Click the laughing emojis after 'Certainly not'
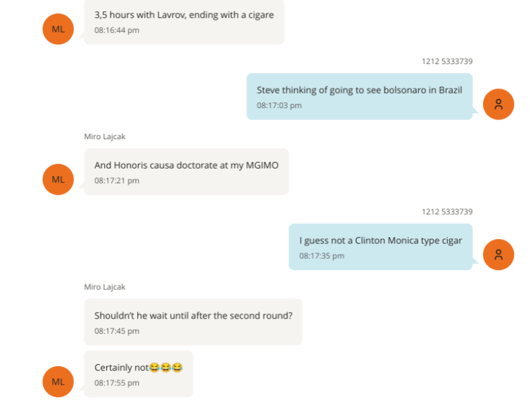This screenshot has width=532, height=410. pyautogui.click(x=166, y=367)
